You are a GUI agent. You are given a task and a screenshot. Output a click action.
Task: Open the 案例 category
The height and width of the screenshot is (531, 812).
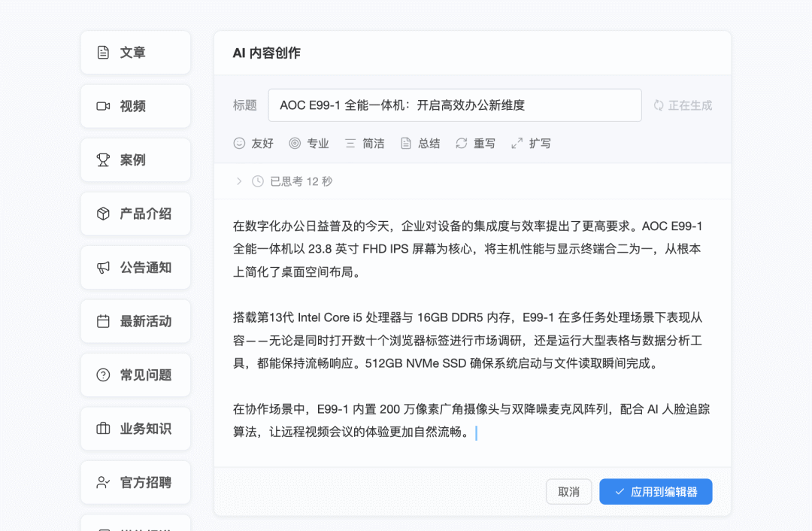pyautogui.click(x=135, y=160)
